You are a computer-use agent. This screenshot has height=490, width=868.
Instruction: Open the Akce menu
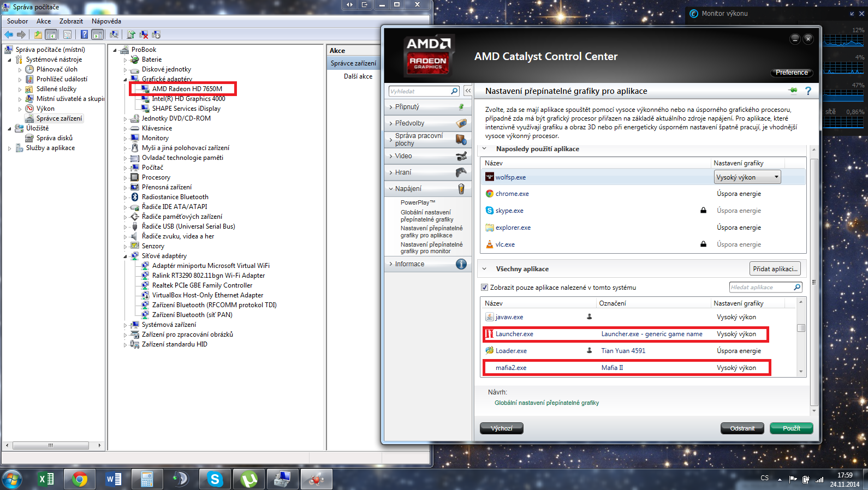coord(44,21)
